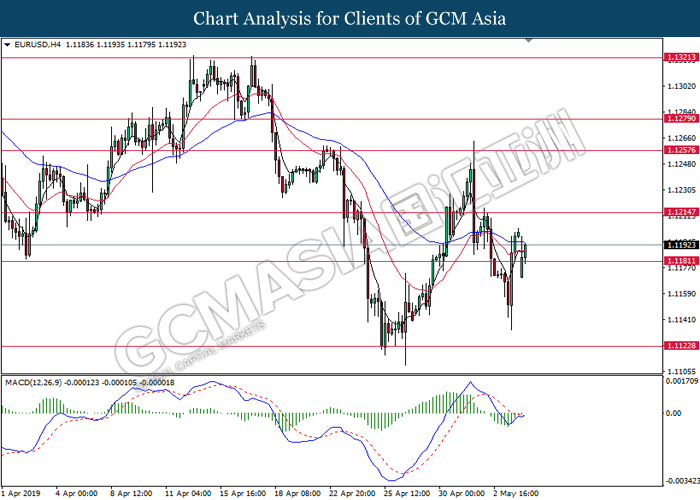700x500 pixels.
Task: Click the 1 Apr 2019 date label
Action: tap(21, 493)
